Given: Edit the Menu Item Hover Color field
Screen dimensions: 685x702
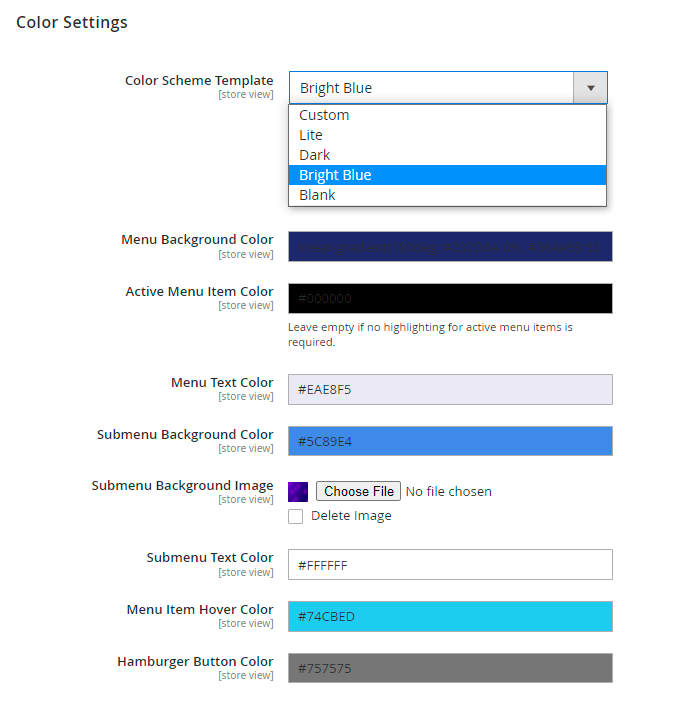Looking at the screenshot, I should tap(450, 616).
